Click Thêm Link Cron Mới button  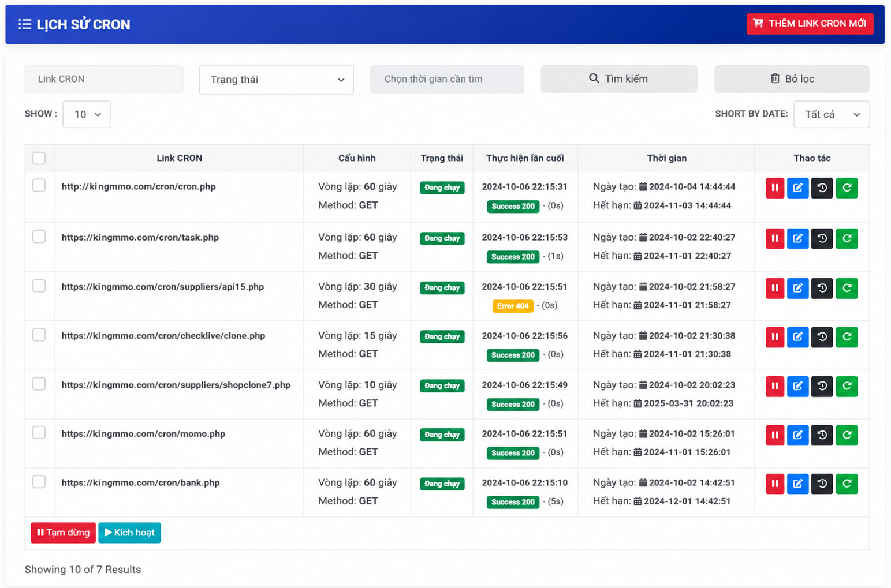810,24
